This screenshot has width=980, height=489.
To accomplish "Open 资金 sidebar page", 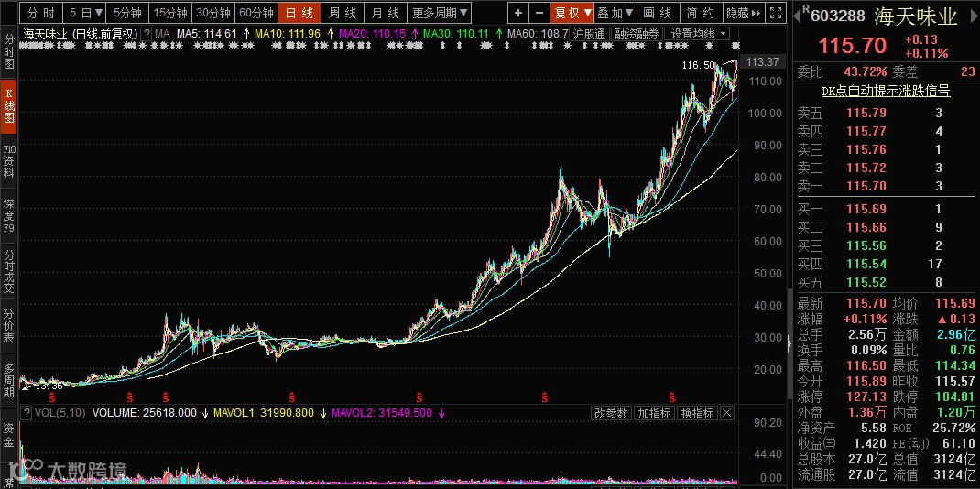I will [x=9, y=436].
